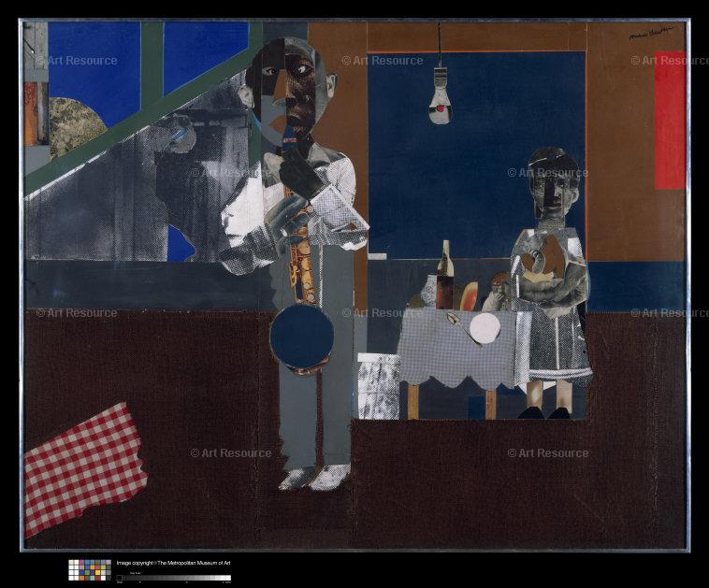Click the hanging light bulb in the collage
Viewport: 709px width, 588px height.
tap(441, 95)
